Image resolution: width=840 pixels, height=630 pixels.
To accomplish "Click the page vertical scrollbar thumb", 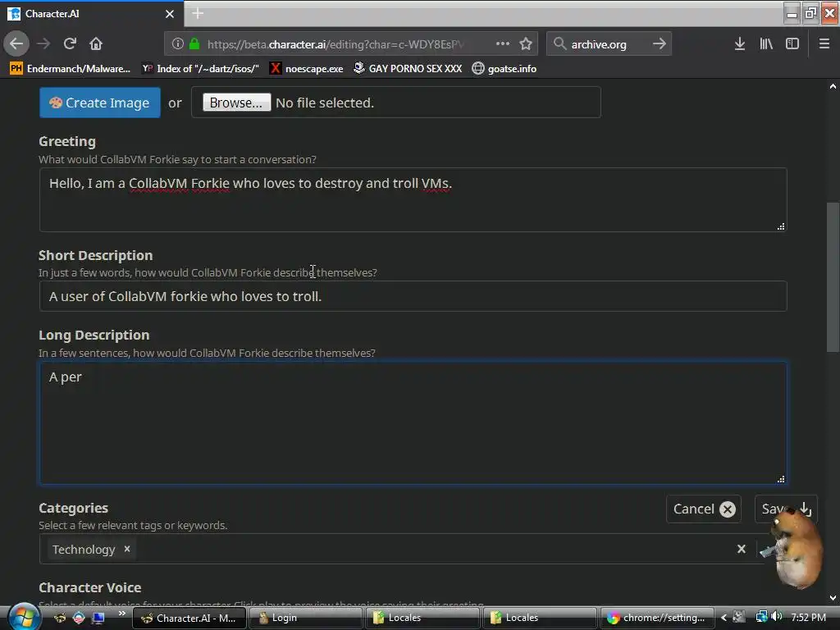I will coord(833,277).
